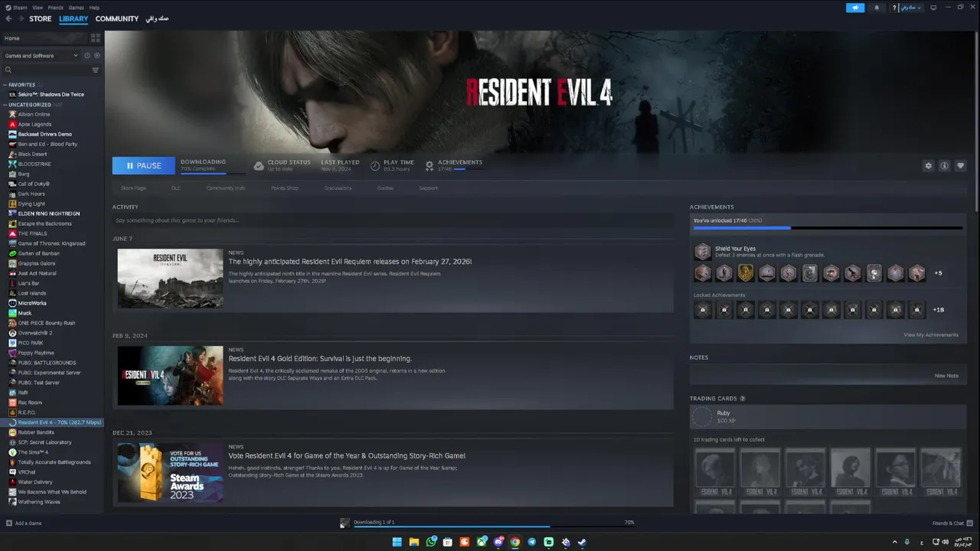
Task: Open the View menu
Action: (x=38, y=8)
